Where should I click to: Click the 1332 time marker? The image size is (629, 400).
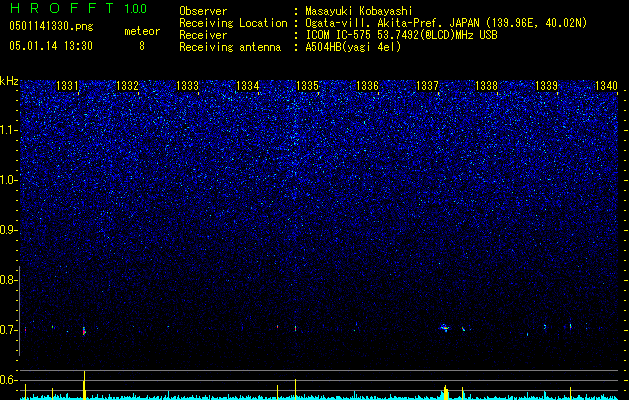(x=127, y=85)
